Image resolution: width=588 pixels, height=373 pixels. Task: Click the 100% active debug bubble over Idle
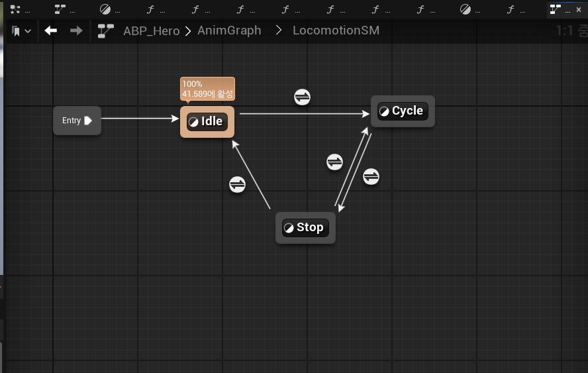coord(207,89)
